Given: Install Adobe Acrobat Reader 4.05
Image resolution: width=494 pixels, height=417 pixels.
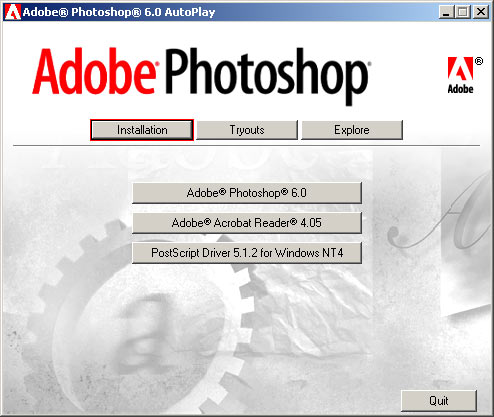Looking at the screenshot, I should (247, 223).
